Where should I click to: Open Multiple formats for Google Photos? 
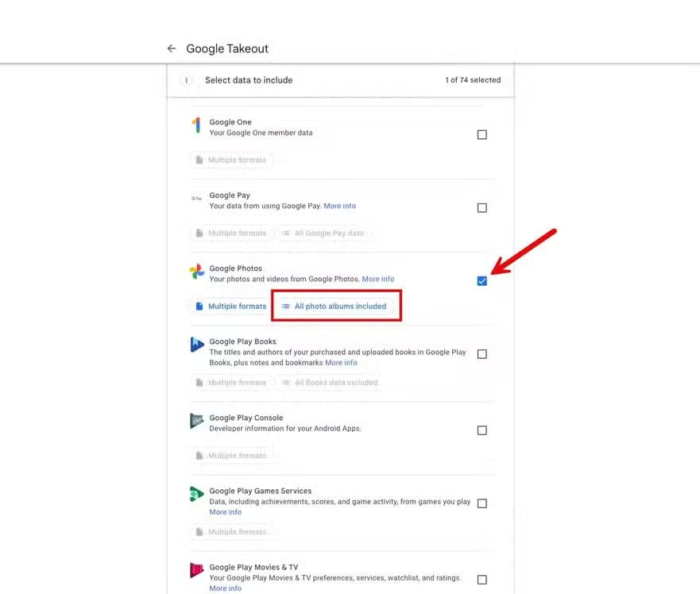tap(231, 307)
